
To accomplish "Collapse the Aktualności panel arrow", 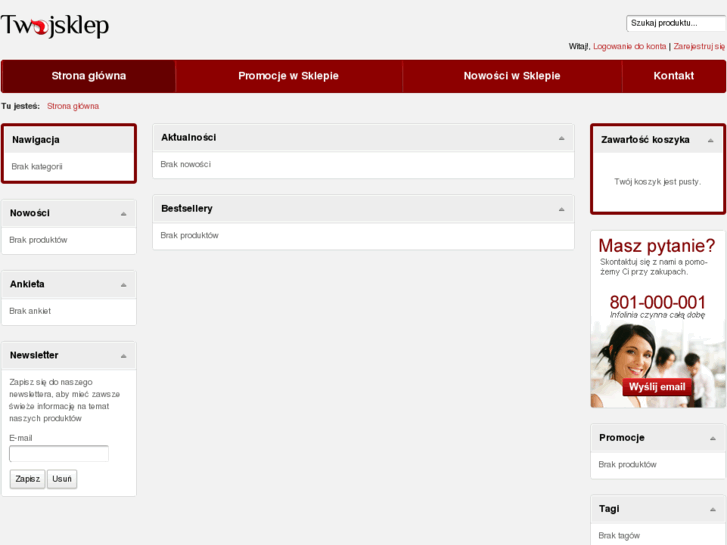I will coord(562,138).
